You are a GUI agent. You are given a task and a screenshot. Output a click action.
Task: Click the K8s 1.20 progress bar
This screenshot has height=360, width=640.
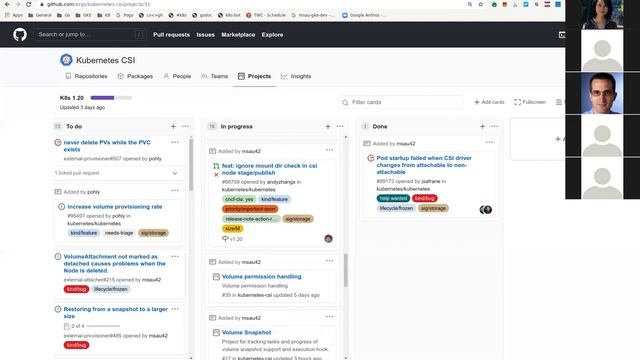111,98
